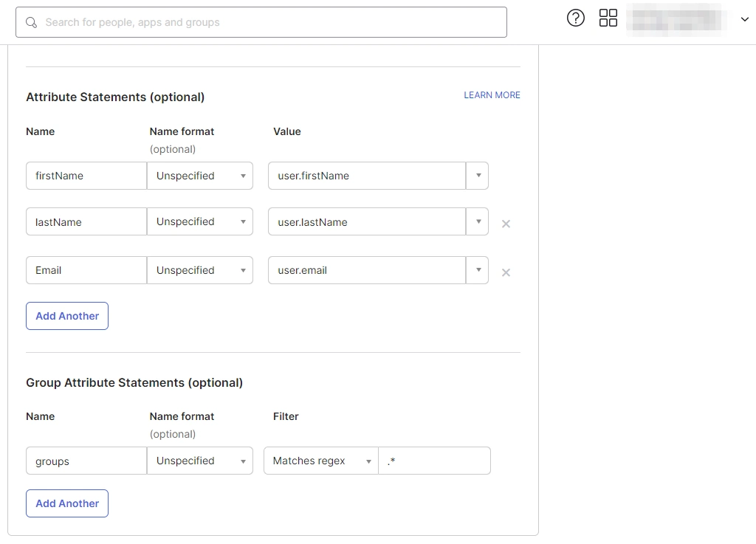This screenshot has height=544, width=756.
Task: Edit the Email name field
Action: [x=86, y=270]
